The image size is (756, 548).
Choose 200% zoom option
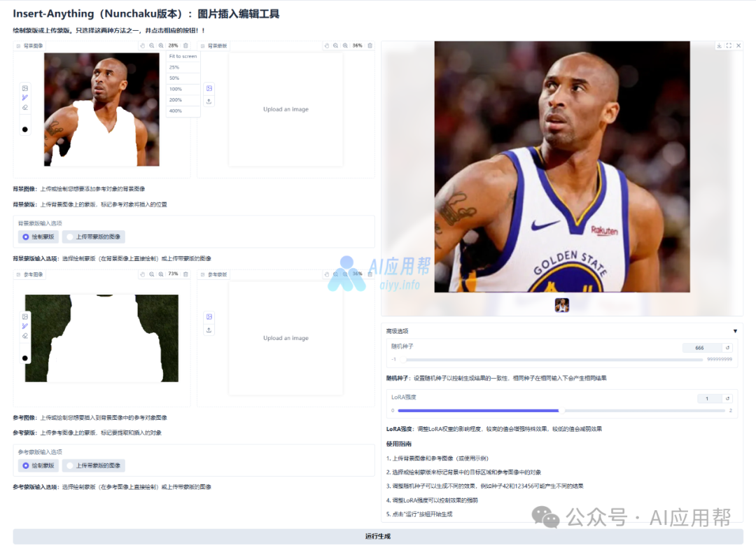point(183,100)
